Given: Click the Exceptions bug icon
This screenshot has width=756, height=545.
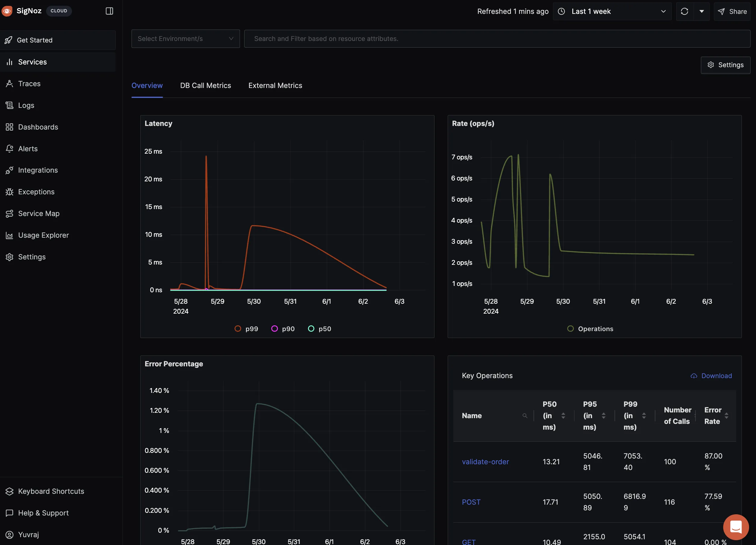Looking at the screenshot, I should [9, 192].
